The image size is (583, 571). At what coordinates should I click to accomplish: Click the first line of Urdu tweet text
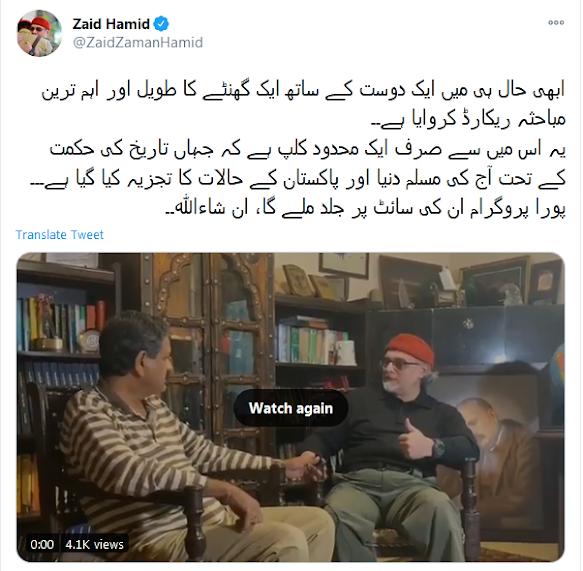point(303,91)
